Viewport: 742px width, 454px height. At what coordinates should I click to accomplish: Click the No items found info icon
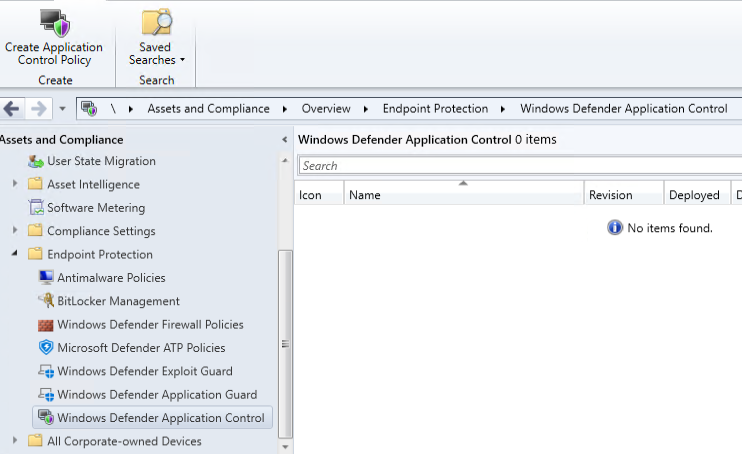(x=615, y=228)
